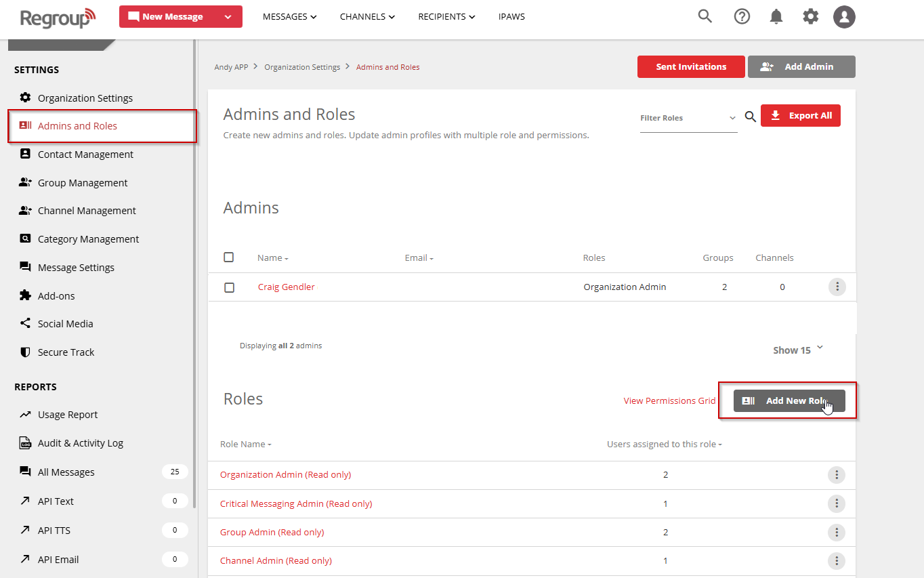Screen dimensions: 924x578
Task: Select Admins and Roles in the sidebar
Action: 102,126
